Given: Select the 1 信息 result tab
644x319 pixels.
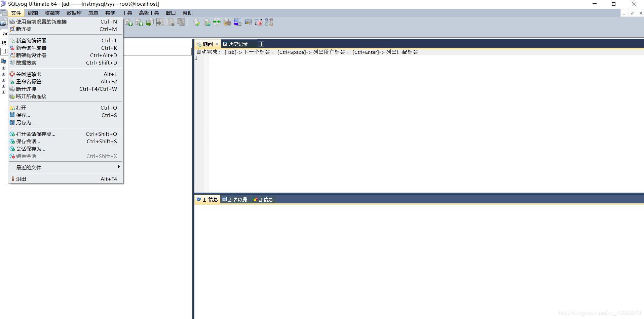Looking at the screenshot, I should pyautogui.click(x=207, y=199).
